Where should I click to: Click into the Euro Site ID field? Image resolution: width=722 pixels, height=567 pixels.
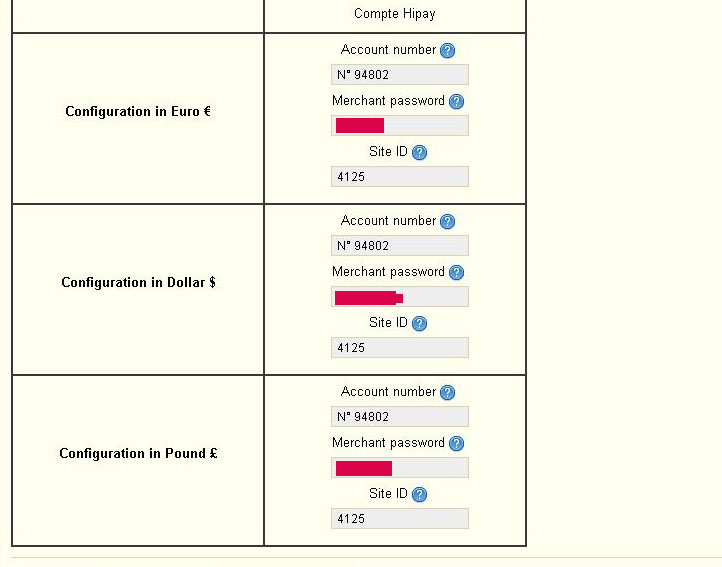400,176
